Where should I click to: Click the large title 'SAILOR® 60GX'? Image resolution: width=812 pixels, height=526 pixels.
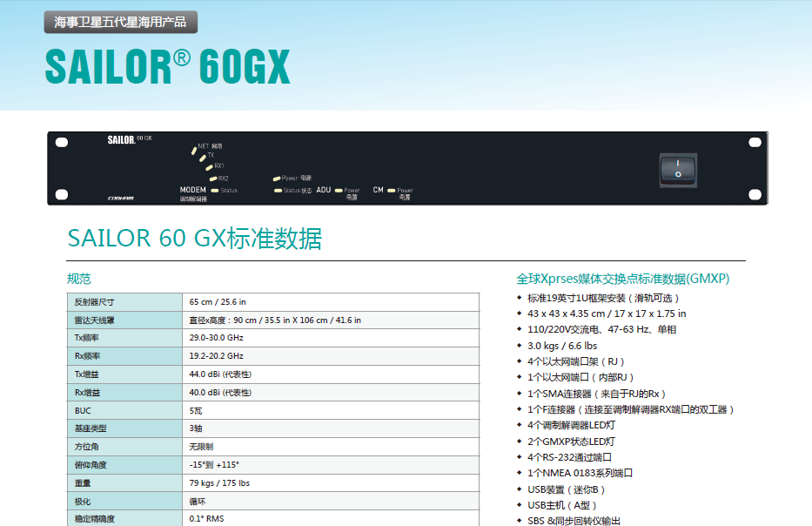tap(167, 66)
